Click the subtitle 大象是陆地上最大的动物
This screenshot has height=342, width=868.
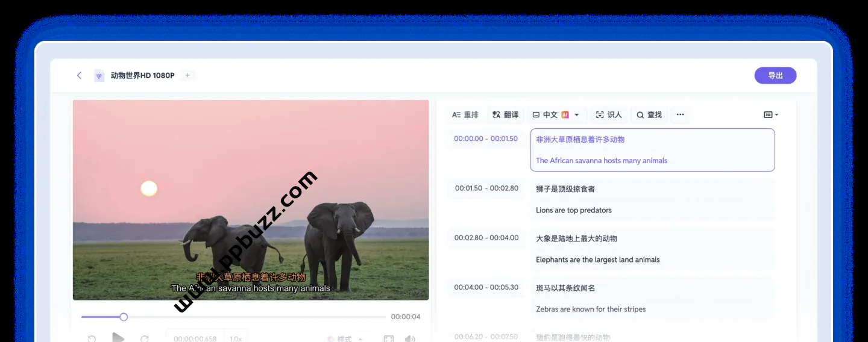coord(576,238)
